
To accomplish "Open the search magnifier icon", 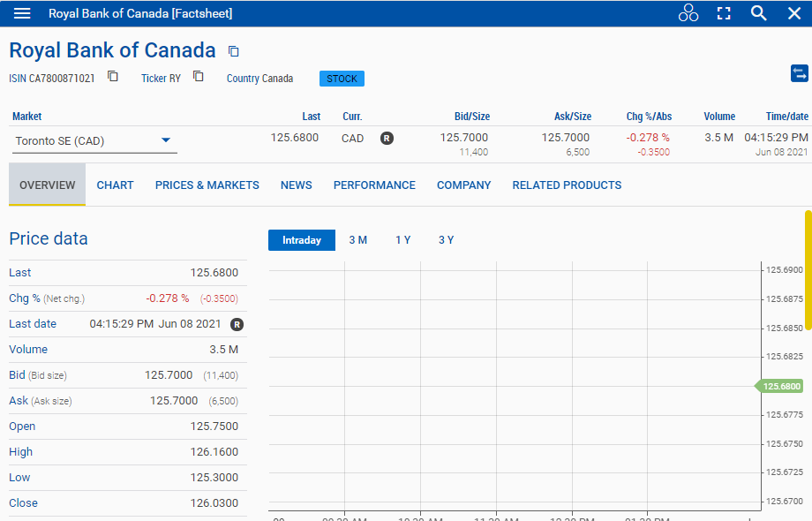I will 759,13.
